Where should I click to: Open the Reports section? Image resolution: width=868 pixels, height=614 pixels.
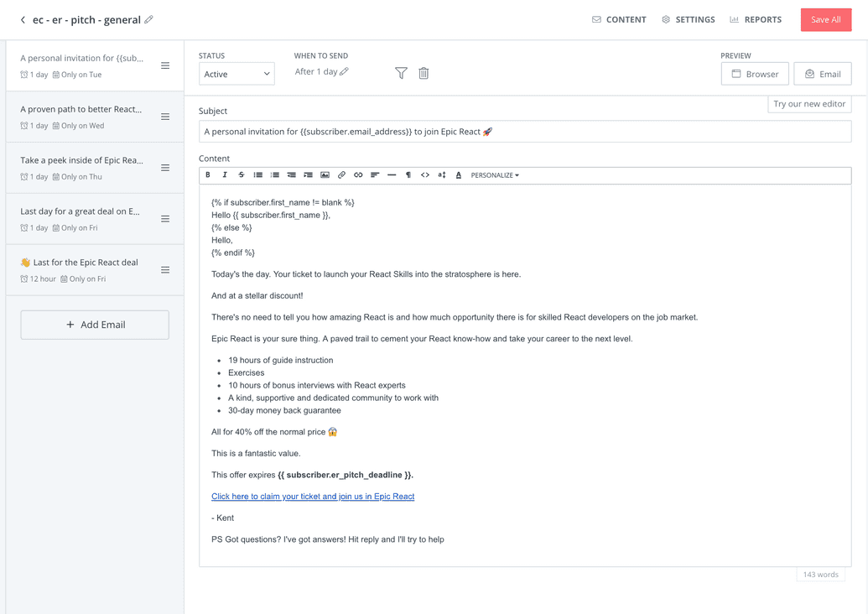click(756, 19)
